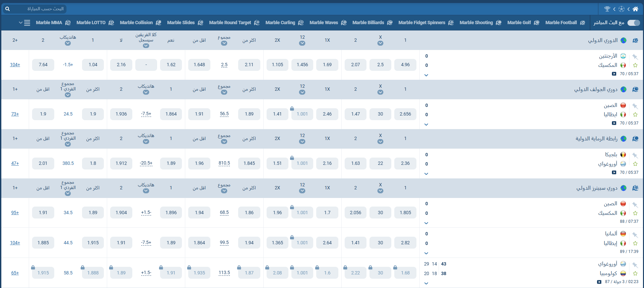Open live video for Belgium vs Uruguay
644x288 pixels.
click(x=614, y=172)
